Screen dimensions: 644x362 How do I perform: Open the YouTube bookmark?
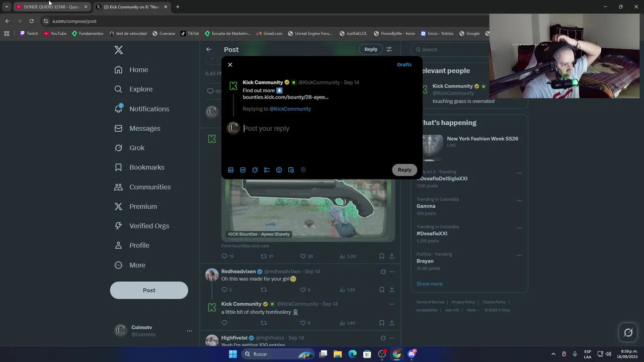tap(55, 34)
